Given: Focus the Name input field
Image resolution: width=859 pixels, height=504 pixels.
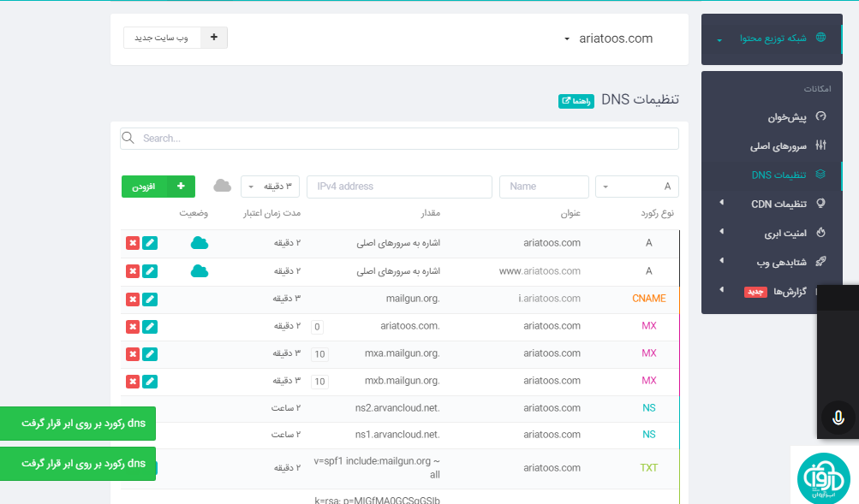Looking at the screenshot, I should (544, 187).
